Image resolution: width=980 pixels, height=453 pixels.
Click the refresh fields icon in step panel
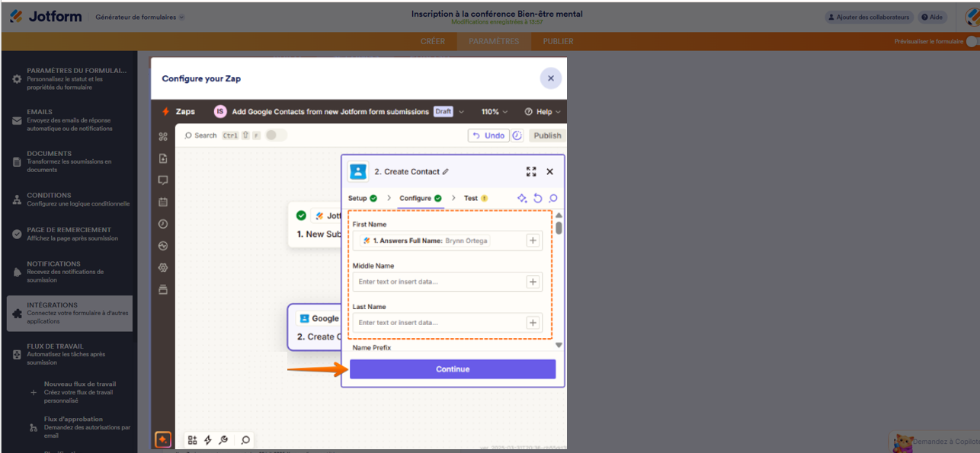538,198
